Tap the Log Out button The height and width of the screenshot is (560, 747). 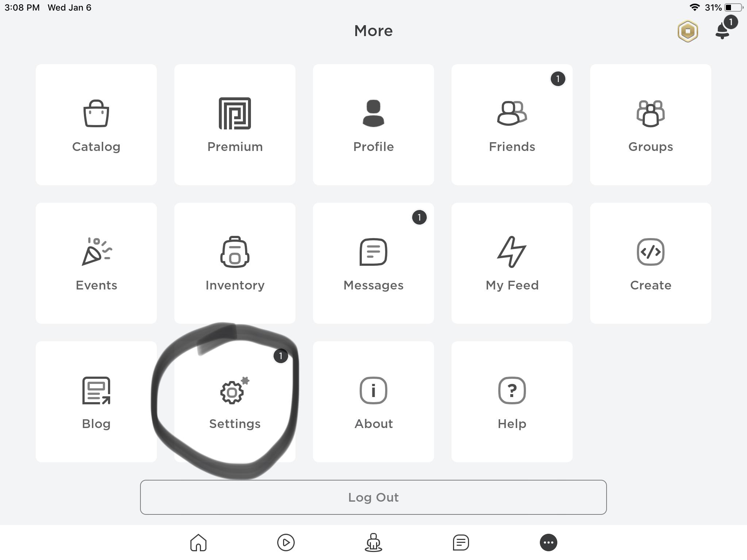pyautogui.click(x=373, y=497)
